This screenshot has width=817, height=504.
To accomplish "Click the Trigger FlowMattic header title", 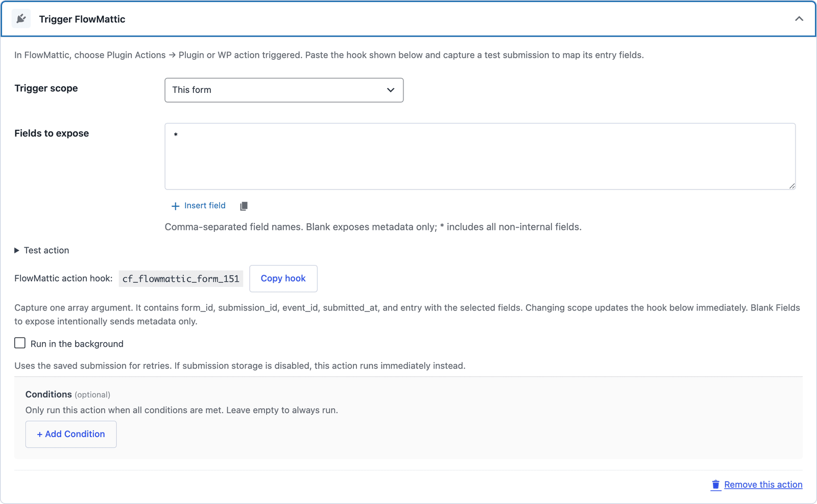I will 82,19.
